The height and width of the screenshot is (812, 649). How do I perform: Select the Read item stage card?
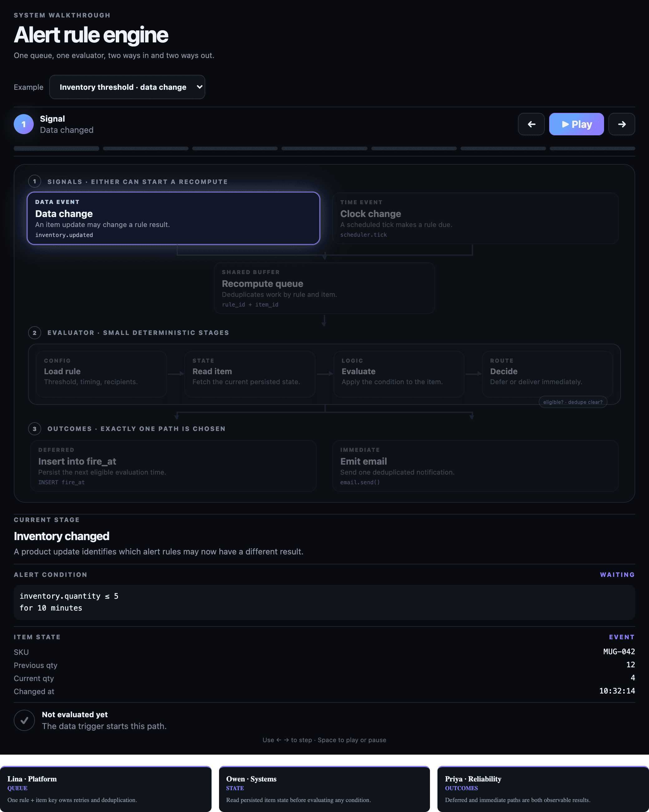tap(250, 374)
